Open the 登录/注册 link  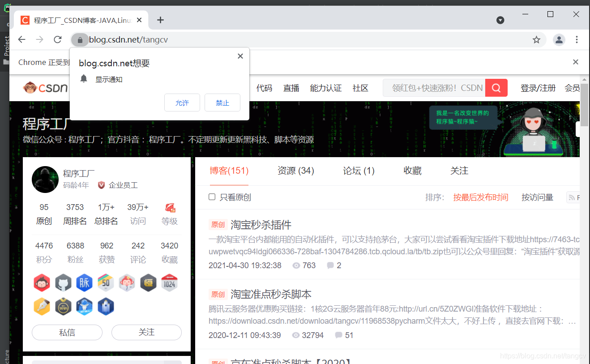point(538,88)
